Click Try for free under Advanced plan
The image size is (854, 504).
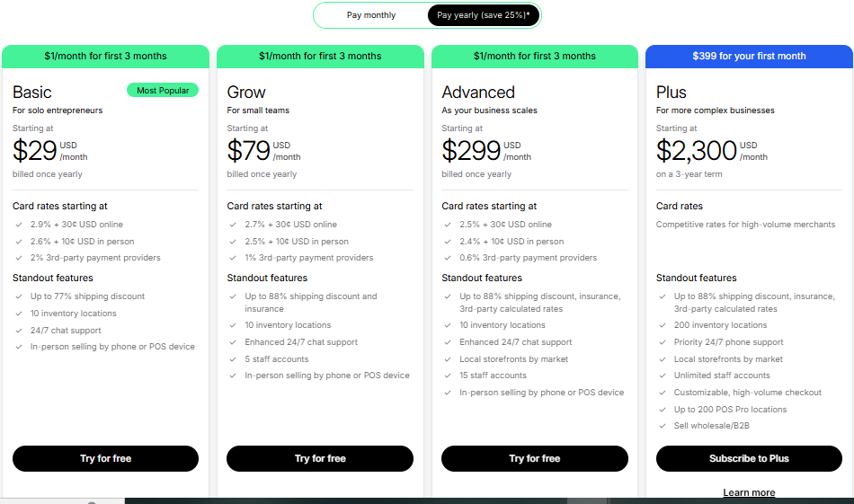[x=534, y=458]
